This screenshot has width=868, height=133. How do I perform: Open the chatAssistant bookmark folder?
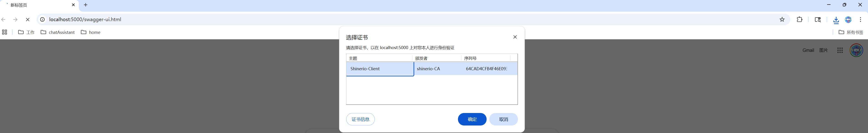point(58,33)
